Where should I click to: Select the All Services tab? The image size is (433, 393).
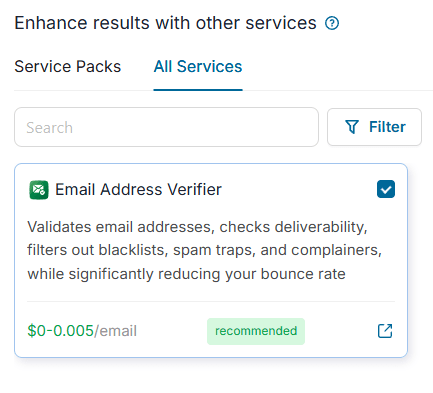coord(198,66)
